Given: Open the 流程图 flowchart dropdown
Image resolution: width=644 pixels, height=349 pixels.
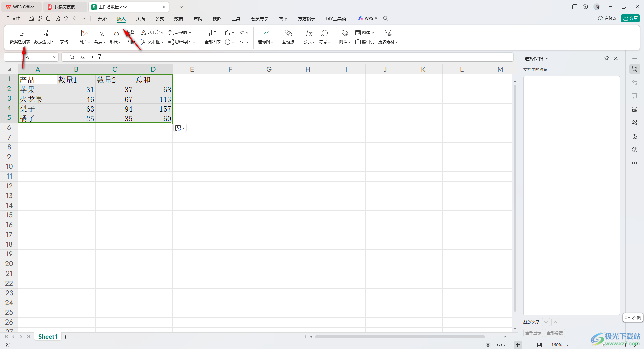Looking at the screenshot, I should pyautogui.click(x=180, y=33).
